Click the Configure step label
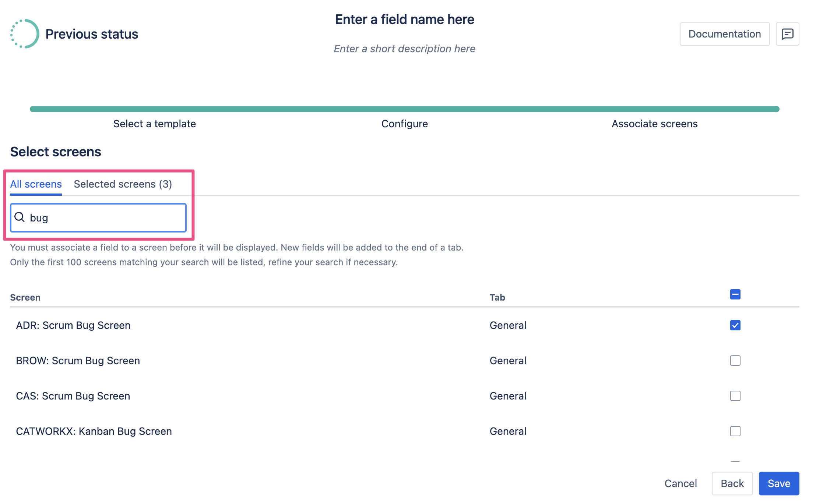 point(404,124)
